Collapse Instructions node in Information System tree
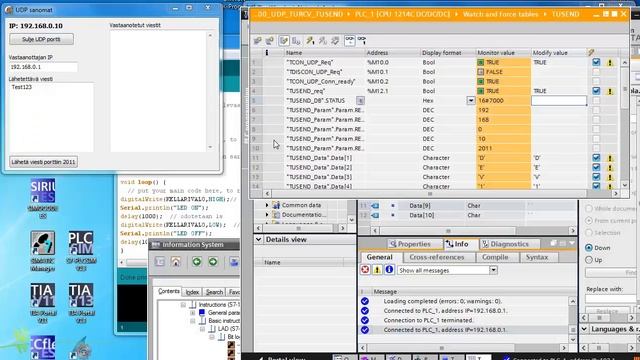Screen dimensions: 640x360 (x=183, y=304)
